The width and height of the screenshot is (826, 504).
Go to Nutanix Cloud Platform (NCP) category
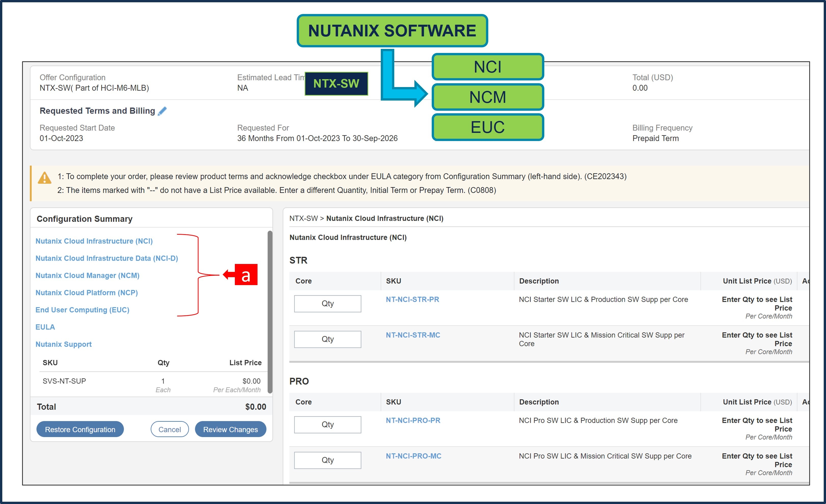[x=87, y=292]
